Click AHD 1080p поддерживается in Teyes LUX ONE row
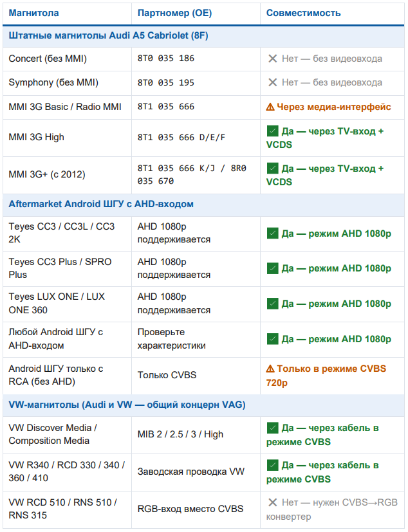This screenshot has width=408, height=532. [x=174, y=304]
